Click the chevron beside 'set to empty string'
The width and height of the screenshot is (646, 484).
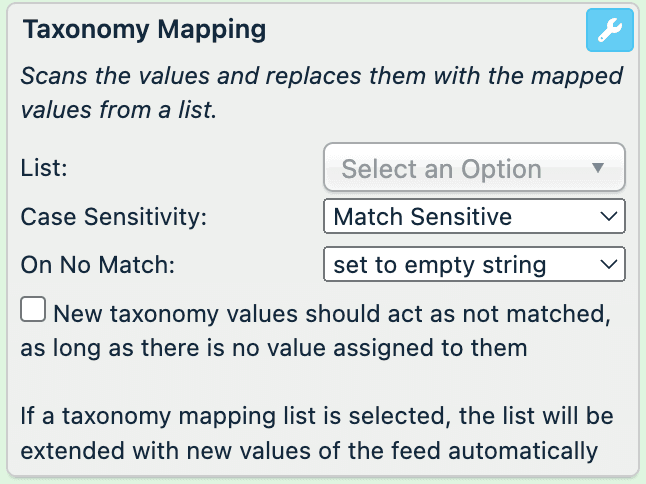607,264
